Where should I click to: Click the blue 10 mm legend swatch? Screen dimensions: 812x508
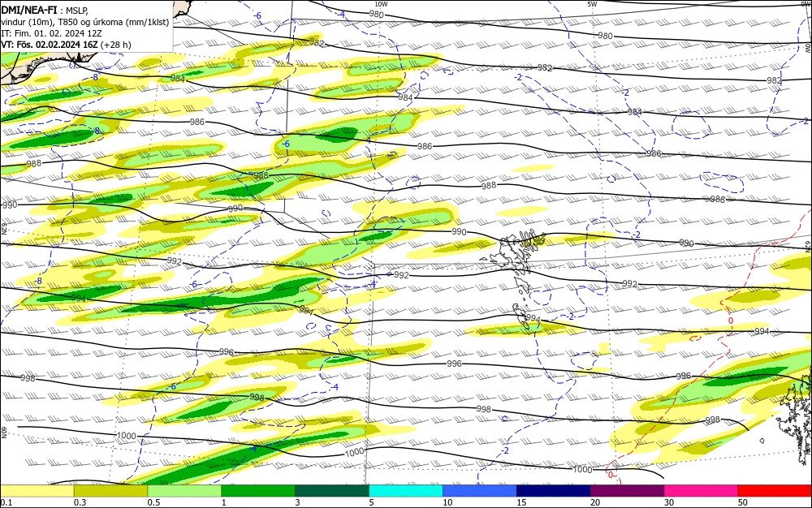click(480, 491)
